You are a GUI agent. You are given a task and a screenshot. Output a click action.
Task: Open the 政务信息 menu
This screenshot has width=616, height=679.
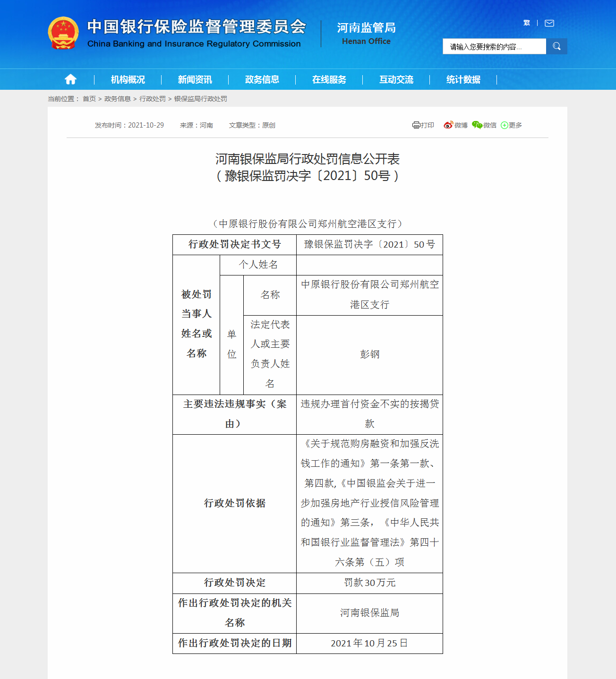pyautogui.click(x=262, y=79)
